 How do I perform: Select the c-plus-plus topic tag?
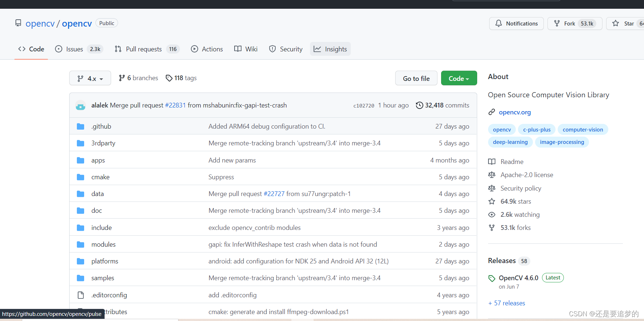click(537, 130)
